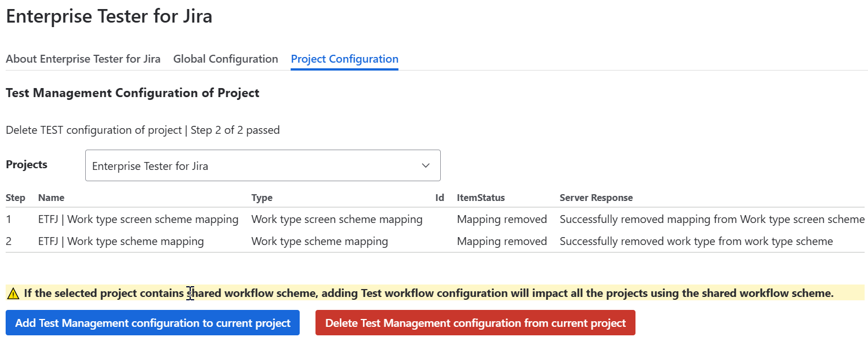Click the Server Response column header
Viewport: 868px width, 350px height.
pos(596,198)
